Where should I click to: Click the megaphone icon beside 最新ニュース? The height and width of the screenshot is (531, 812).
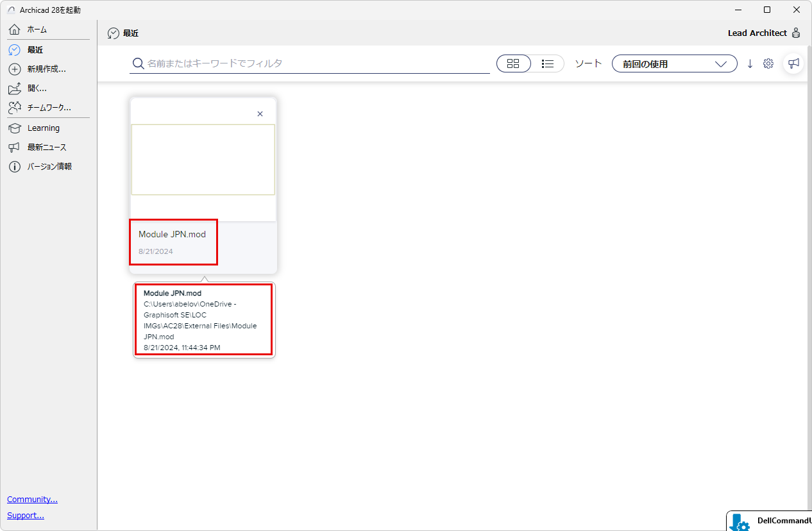click(15, 147)
